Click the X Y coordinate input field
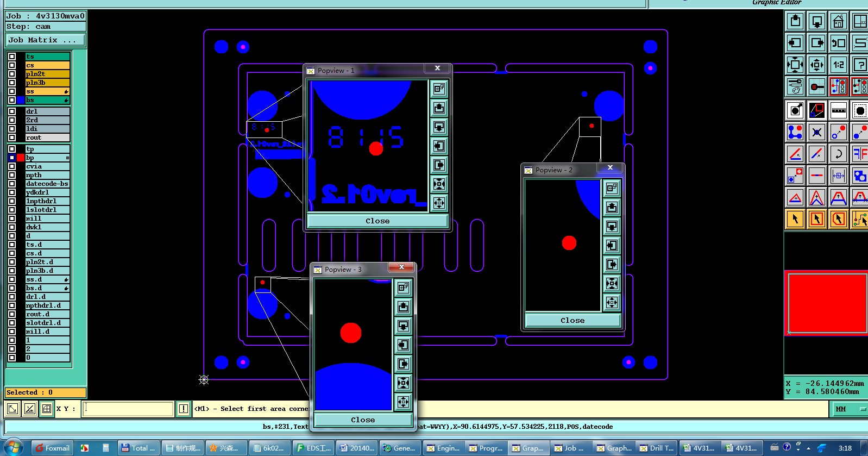Image resolution: width=868 pixels, height=456 pixels. pos(128,409)
